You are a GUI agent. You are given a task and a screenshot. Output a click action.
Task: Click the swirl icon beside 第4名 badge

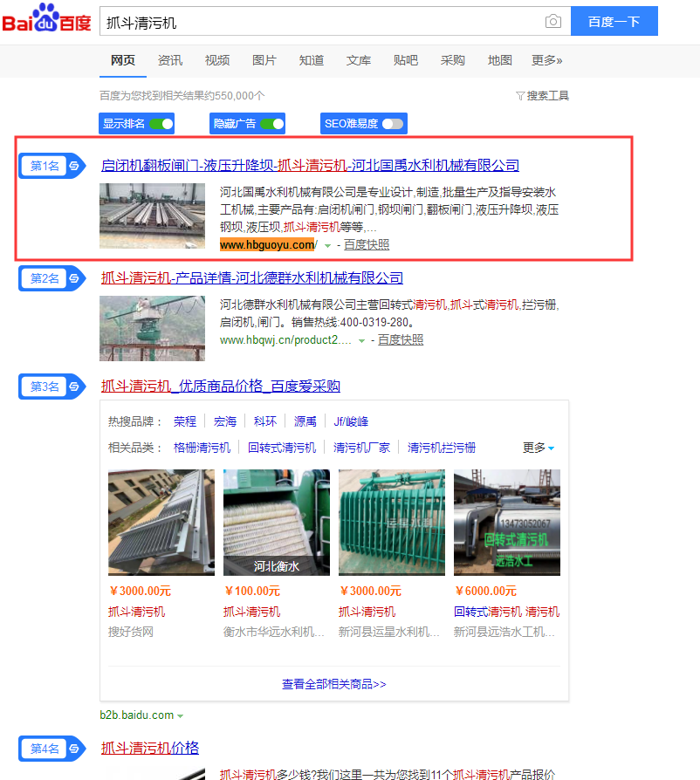(x=74, y=749)
